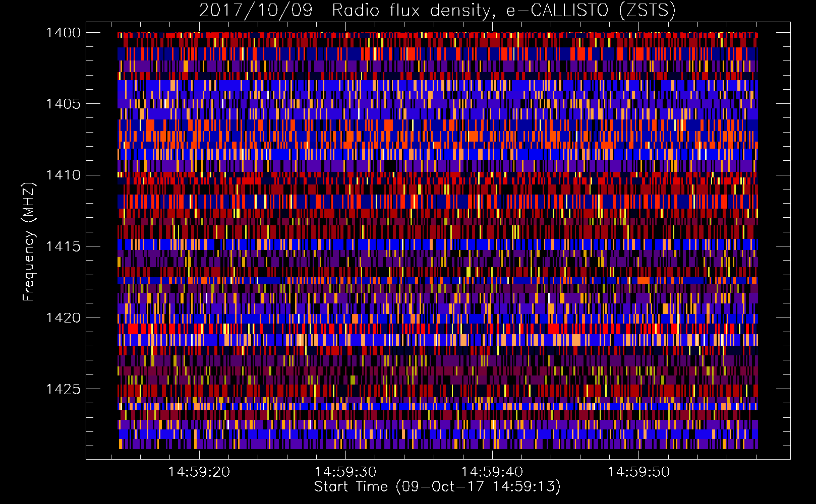Click the 14:59:50 time tick label
The height and width of the screenshot is (504, 816).
[x=638, y=472]
